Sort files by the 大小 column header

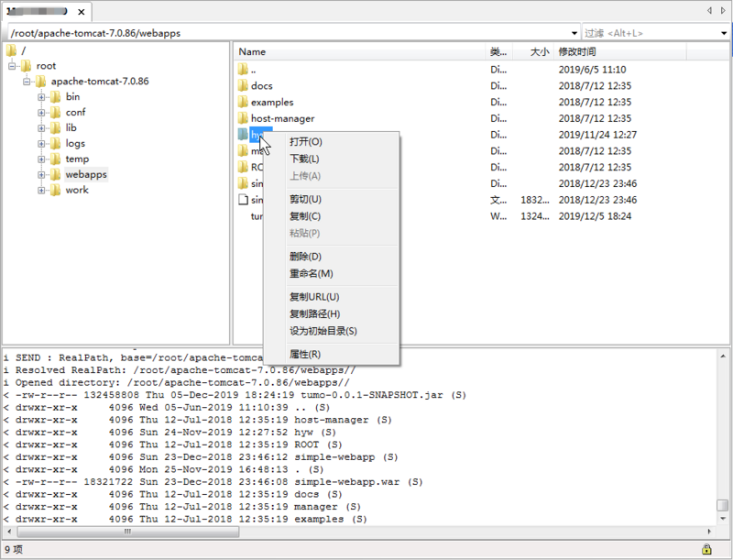coord(533,52)
